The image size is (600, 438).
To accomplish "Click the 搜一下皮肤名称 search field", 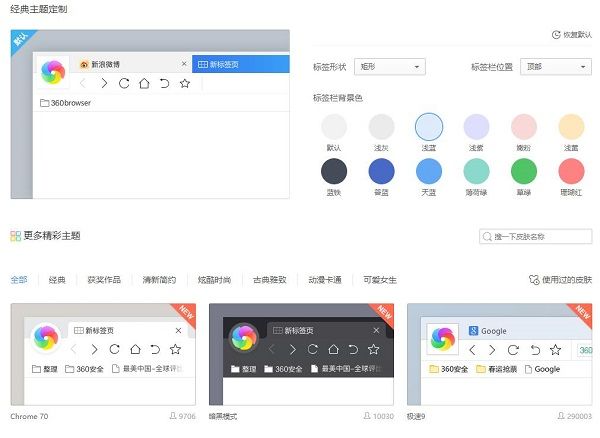I will 540,237.
